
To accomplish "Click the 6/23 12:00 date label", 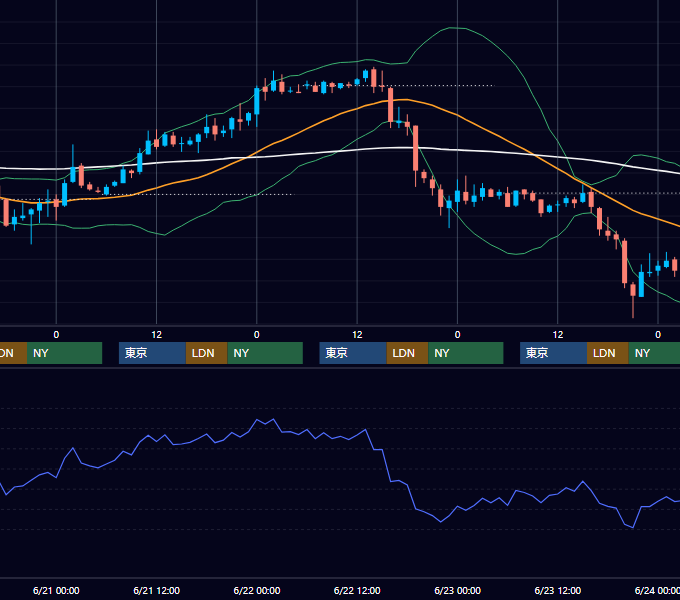I will point(558,590).
